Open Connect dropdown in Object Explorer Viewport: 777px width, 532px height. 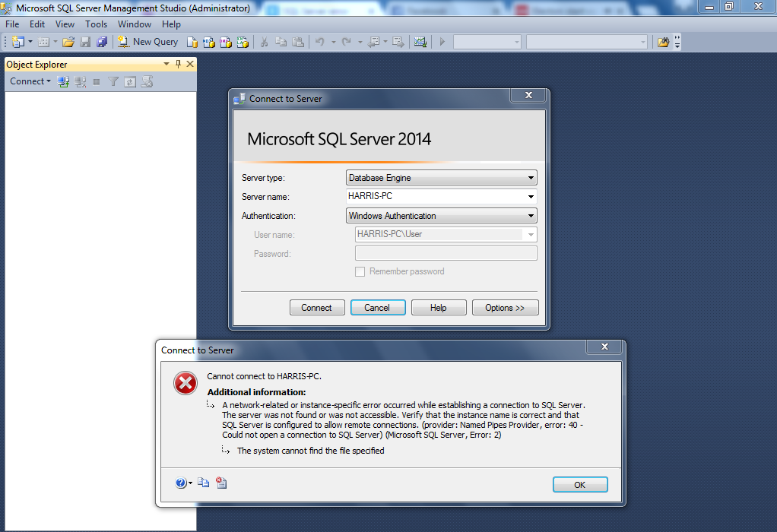(30, 81)
